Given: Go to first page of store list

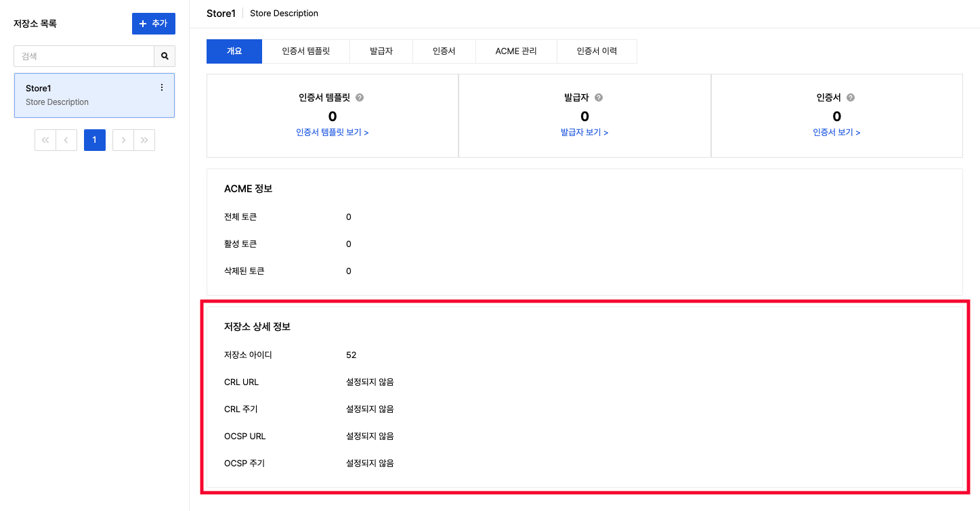Looking at the screenshot, I should click(x=45, y=140).
